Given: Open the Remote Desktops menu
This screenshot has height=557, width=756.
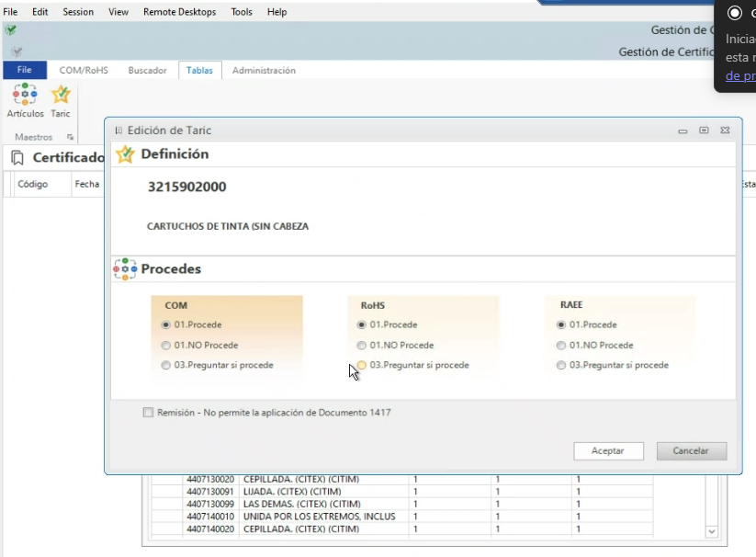Looking at the screenshot, I should (179, 12).
